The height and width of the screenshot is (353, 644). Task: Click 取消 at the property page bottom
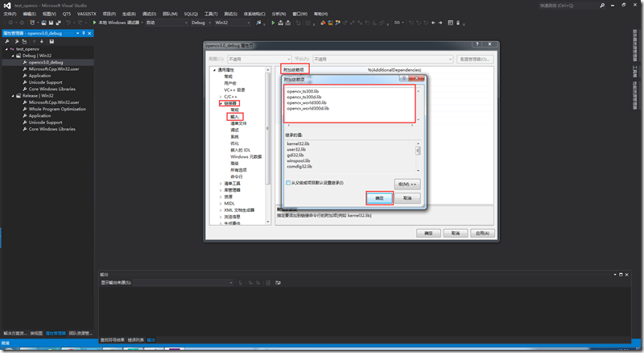pyautogui.click(x=456, y=233)
